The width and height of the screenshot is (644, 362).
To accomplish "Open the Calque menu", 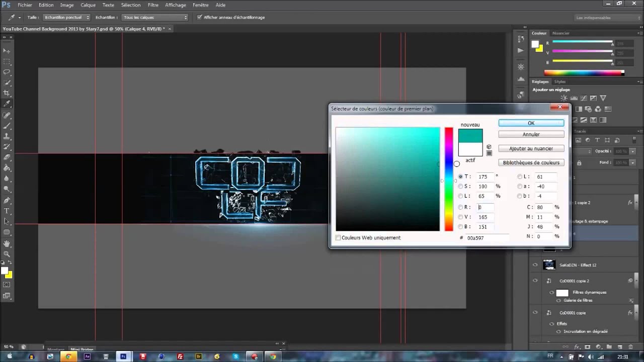I will [x=88, y=5].
